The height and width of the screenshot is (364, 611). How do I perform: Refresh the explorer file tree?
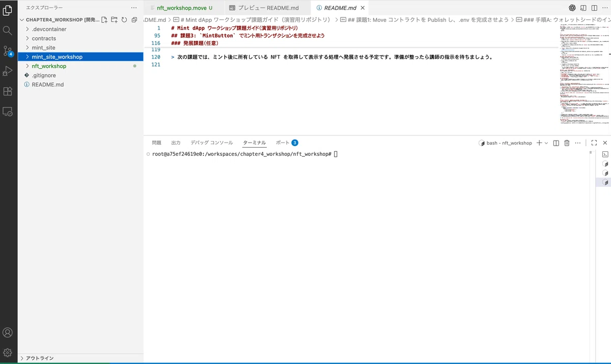pos(124,20)
